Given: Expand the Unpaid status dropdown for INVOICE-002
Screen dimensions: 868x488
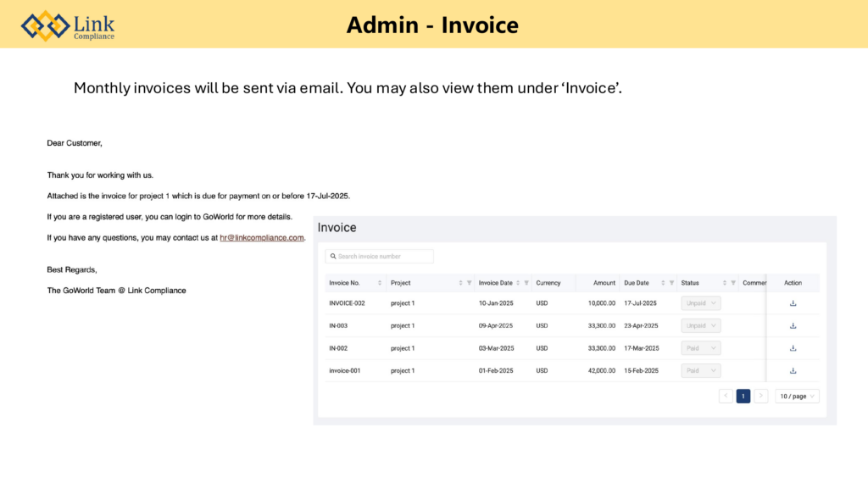Looking at the screenshot, I should coord(700,303).
